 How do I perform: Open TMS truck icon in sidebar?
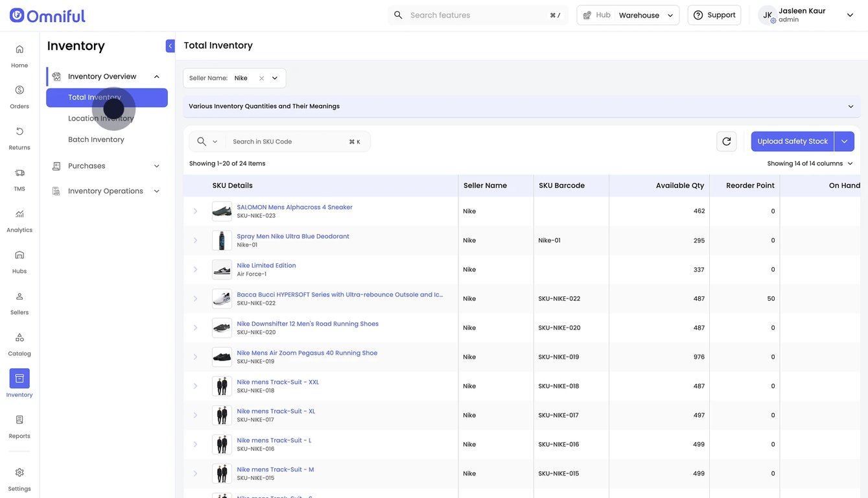point(19,173)
